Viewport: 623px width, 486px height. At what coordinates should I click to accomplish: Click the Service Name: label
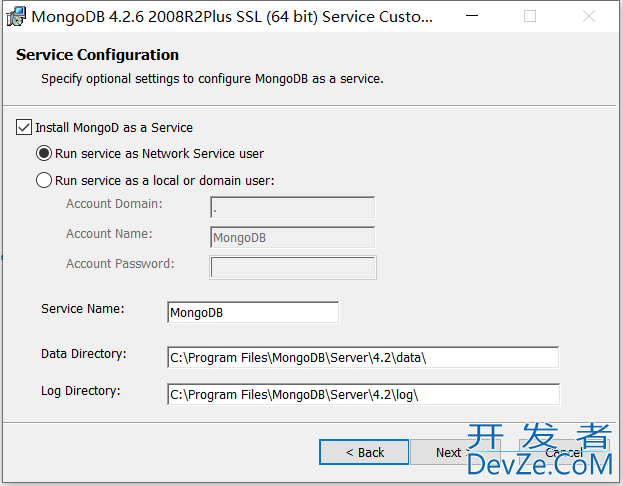pyautogui.click(x=83, y=309)
